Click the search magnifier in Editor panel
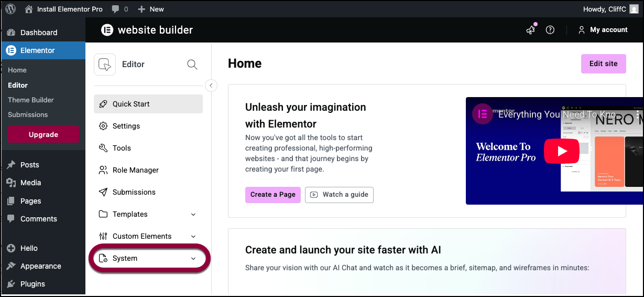Image resolution: width=644 pixels, height=297 pixels. [192, 65]
